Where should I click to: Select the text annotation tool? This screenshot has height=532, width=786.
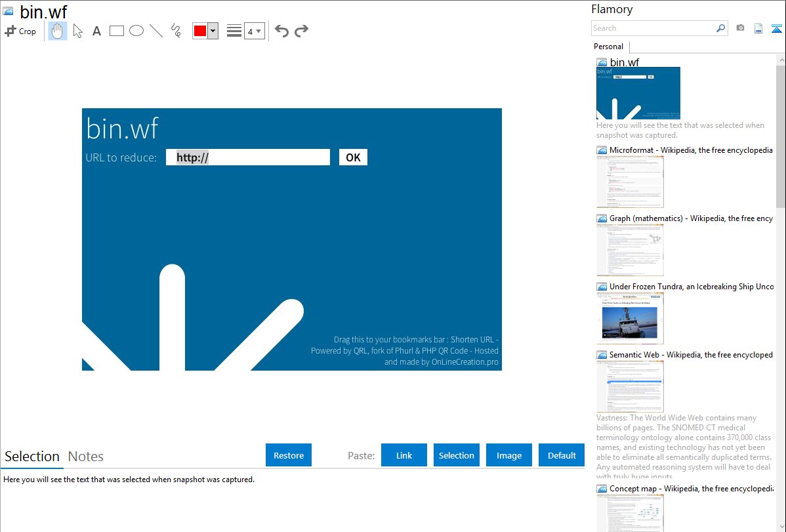[96, 31]
